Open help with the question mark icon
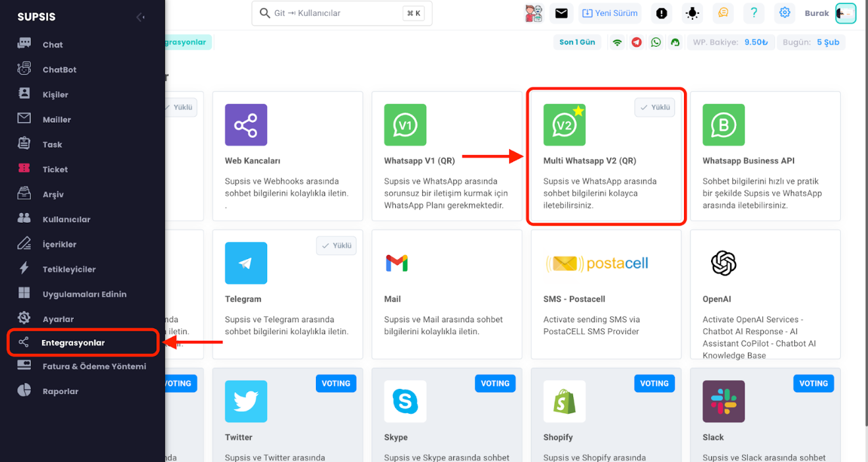Screen dimensions: 868x462 (x=754, y=13)
